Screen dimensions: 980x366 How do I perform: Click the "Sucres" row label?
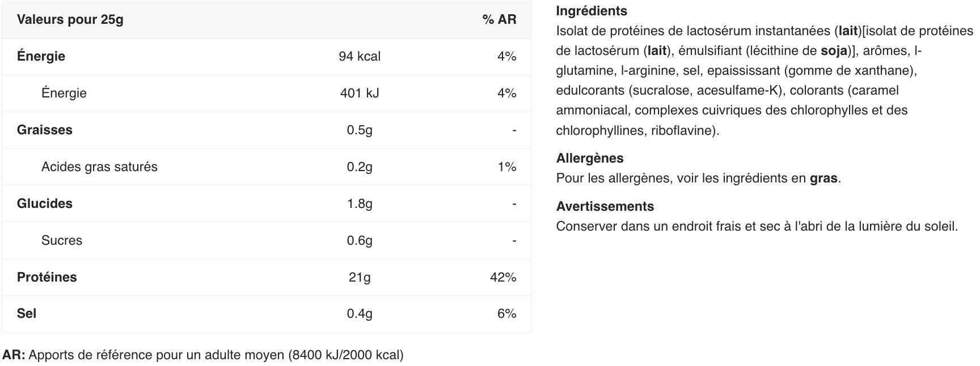click(x=62, y=240)
